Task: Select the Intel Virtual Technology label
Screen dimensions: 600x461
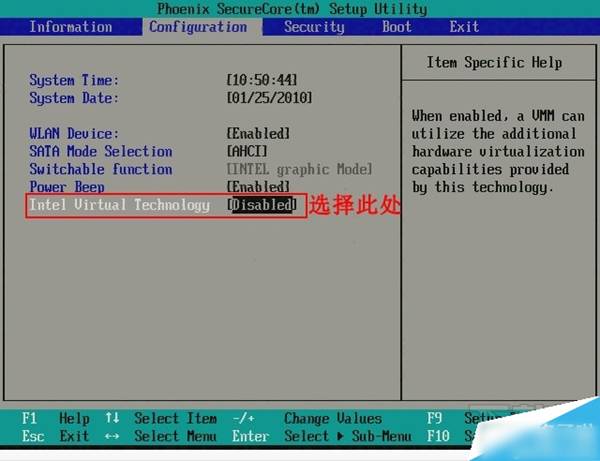Action: pos(120,205)
